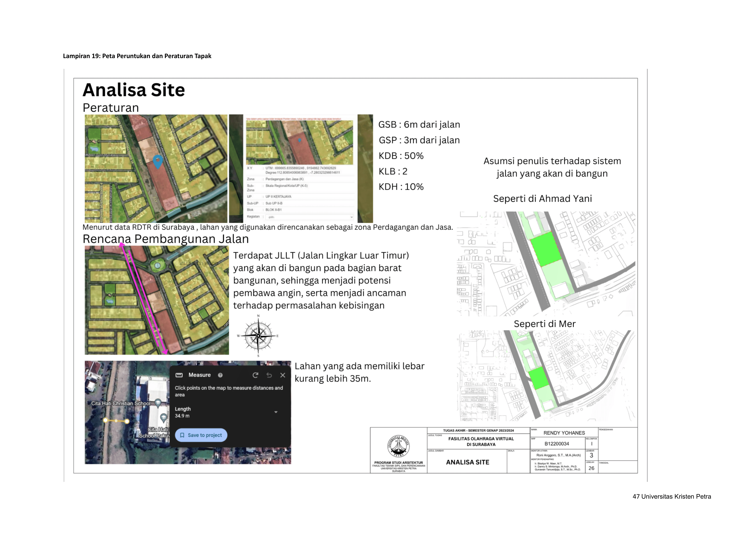Click the Cita Hati Christian School marker
This screenshot has height=535, width=756.
click(x=158, y=403)
